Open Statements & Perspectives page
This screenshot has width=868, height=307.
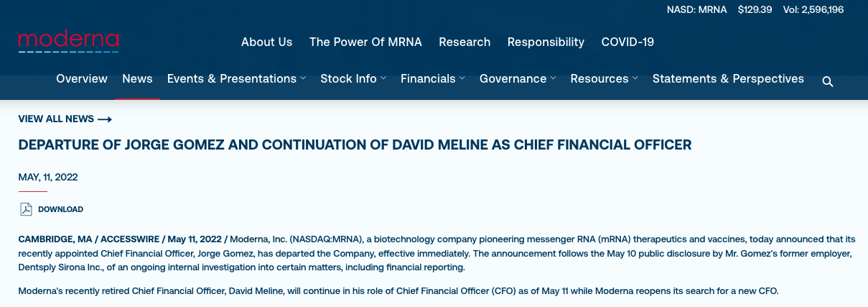[x=728, y=79]
